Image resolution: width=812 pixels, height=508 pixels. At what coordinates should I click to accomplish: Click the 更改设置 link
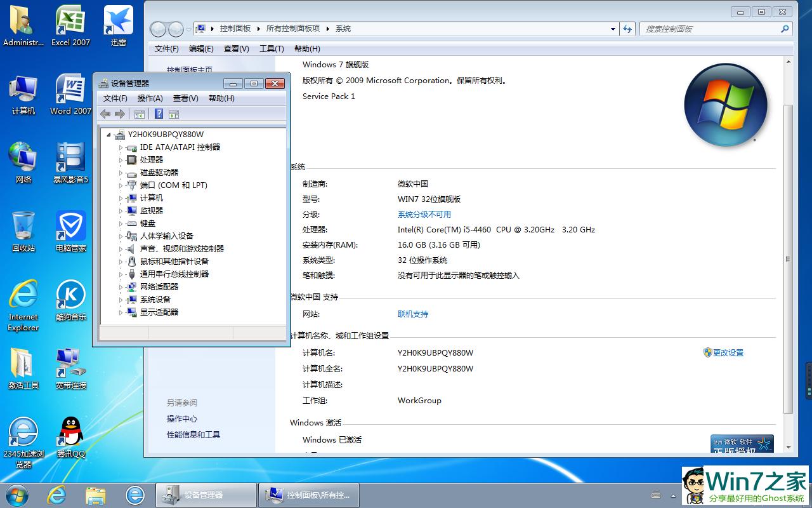pyautogui.click(x=728, y=353)
